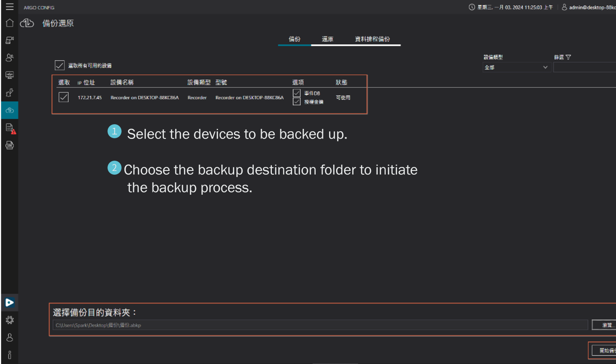The width and height of the screenshot is (616, 364).
Task: Click the blue play-logo icon in sidebar
Action: click(x=10, y=302)
